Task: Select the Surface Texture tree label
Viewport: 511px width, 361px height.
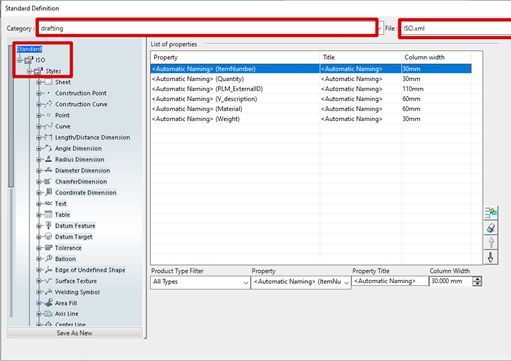Action: 76,281
